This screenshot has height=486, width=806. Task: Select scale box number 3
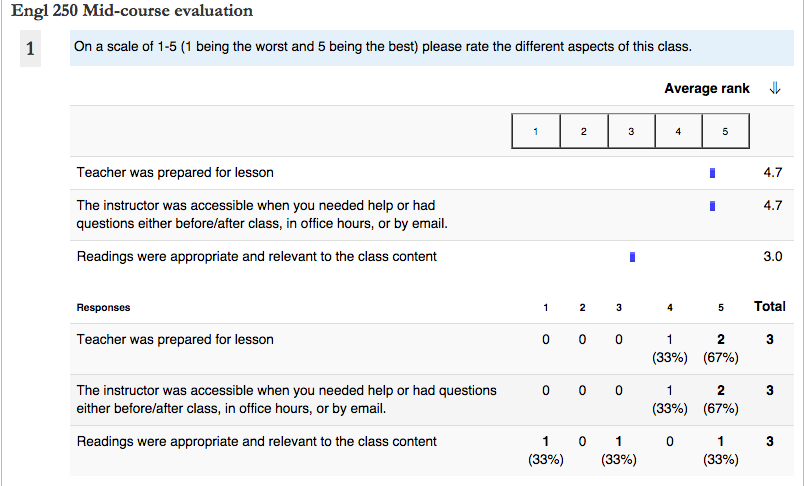(631, 132)
